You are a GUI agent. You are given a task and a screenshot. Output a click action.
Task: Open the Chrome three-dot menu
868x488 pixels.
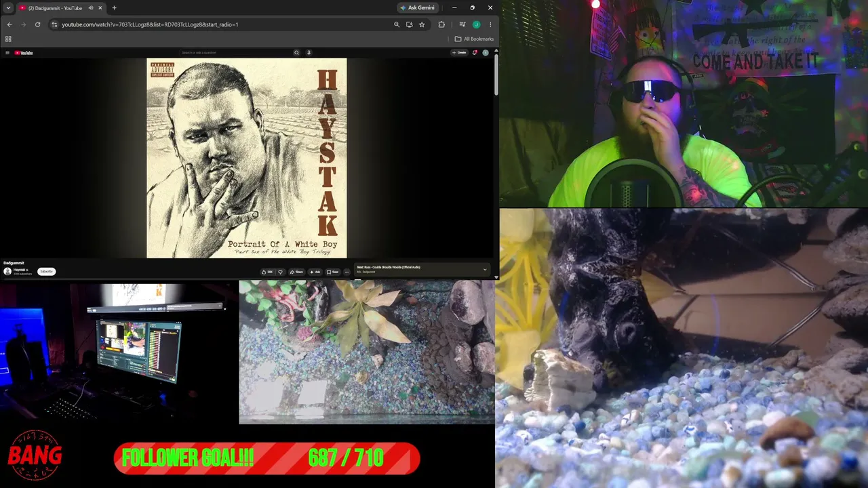[x=490, y=24]
